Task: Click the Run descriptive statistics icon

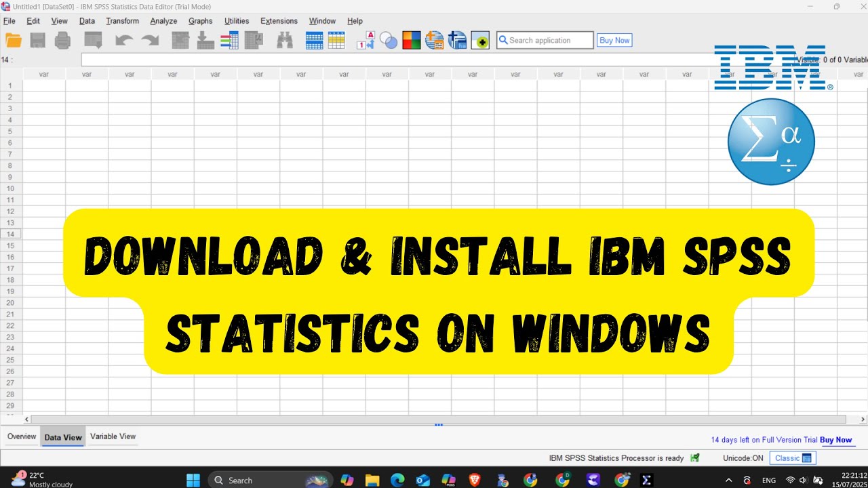Action: click(x=254, y=41)
